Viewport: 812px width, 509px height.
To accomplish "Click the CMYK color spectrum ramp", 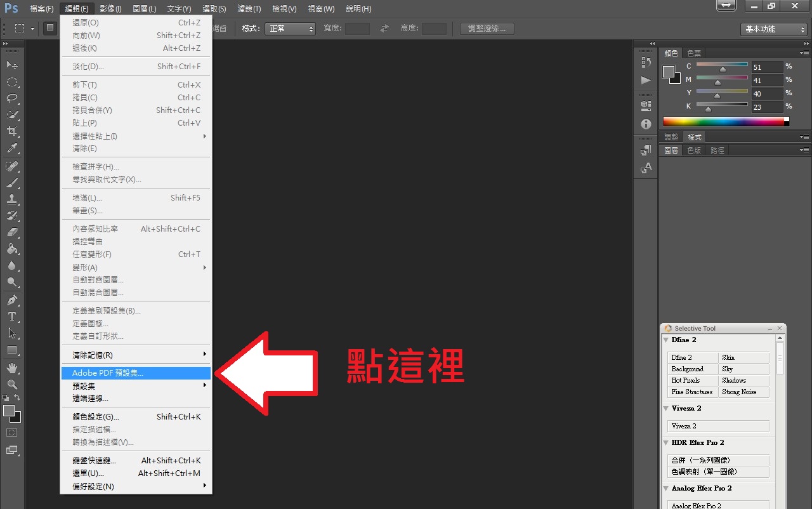I will tap(723, 121).
